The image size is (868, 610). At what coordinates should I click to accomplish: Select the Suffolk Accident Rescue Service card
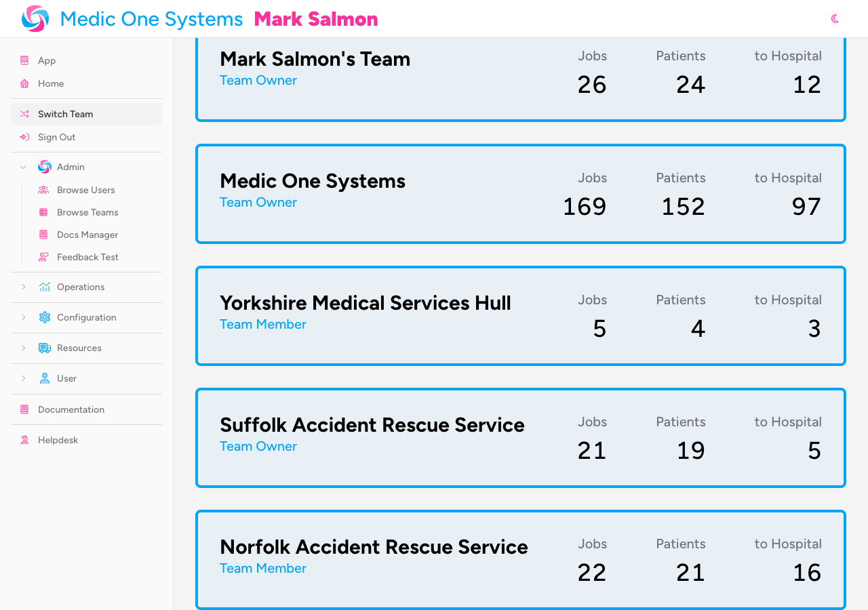[x=521, y=438]
